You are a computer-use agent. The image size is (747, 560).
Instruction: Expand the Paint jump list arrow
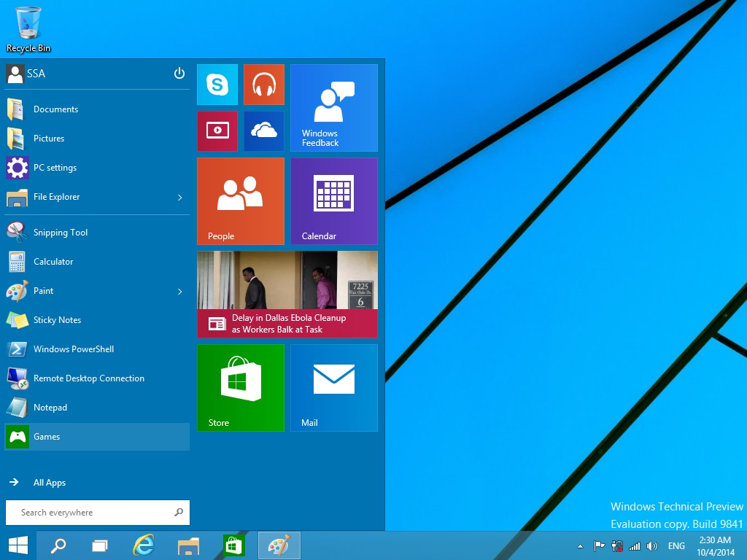[180, 292]
